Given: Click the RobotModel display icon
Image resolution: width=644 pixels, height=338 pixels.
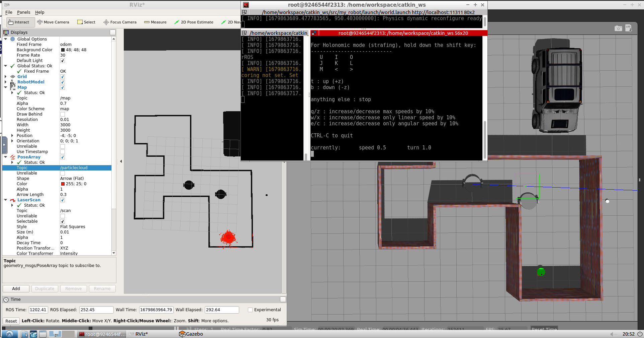Looking at the screenshot, I should click(x=13, y=82).
